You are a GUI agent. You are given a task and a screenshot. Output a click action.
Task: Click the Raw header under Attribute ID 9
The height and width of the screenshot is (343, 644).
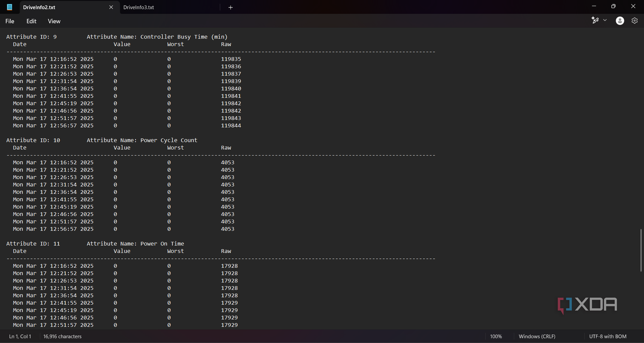point(226,44)
